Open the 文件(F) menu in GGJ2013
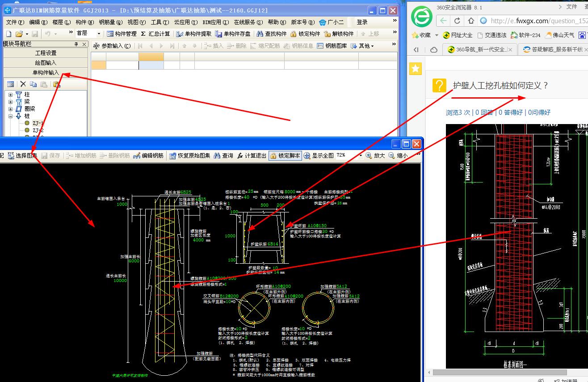Viewport: 588px width, 382px height. click(x=16, y=22)
